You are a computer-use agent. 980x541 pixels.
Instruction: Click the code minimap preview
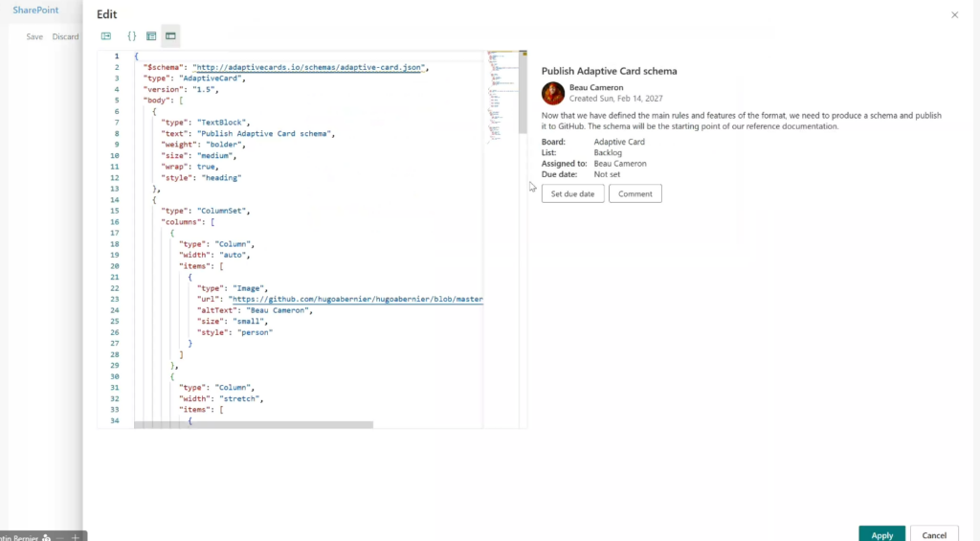(x=502, y=96)
